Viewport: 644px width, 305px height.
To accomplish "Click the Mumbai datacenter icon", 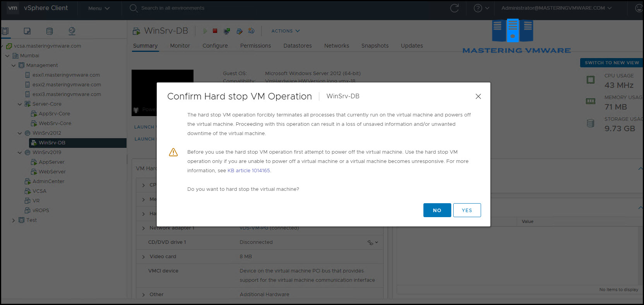I will click(15, 56).
